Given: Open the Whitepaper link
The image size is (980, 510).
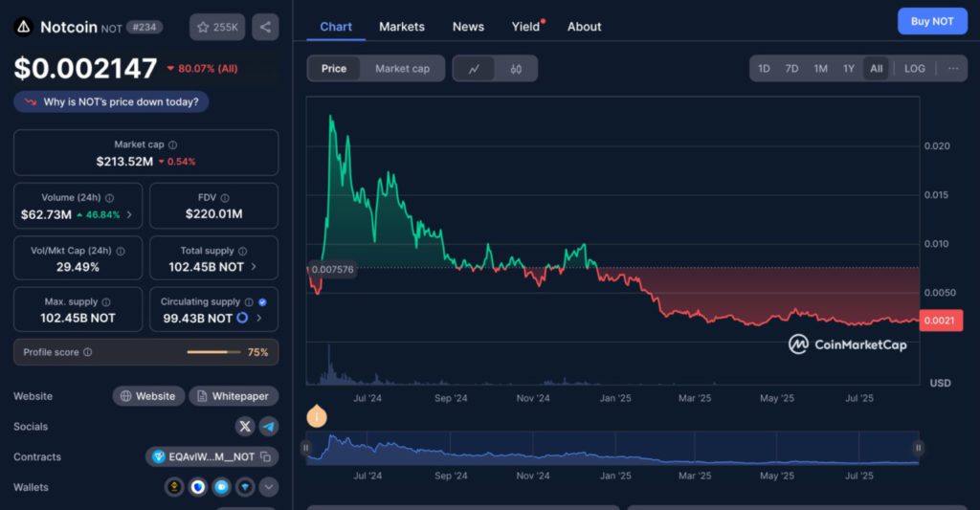Looking at the screenshot, I should click(x=234, y=396).
